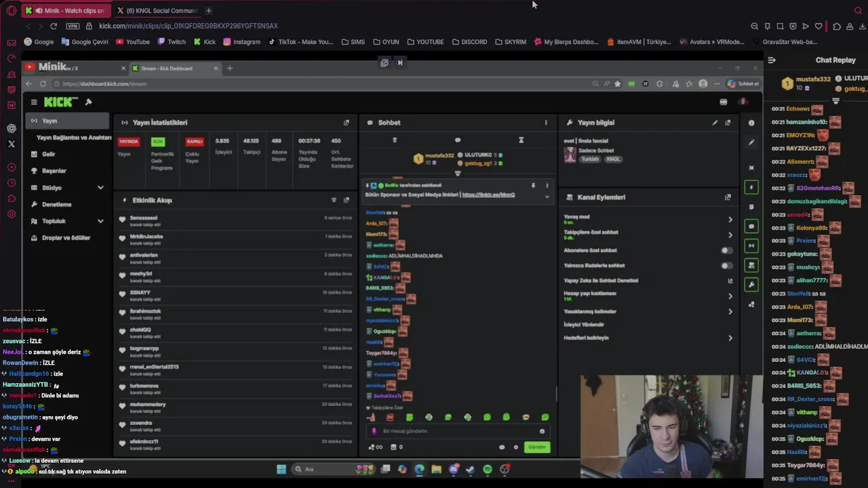Toggle the wrench widget in right toolbar

tap(751, 285)
